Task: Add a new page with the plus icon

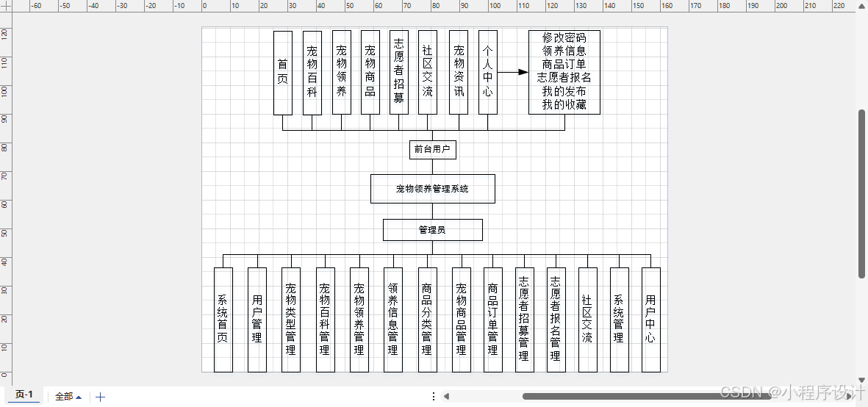Action: [x=100, y=397]
